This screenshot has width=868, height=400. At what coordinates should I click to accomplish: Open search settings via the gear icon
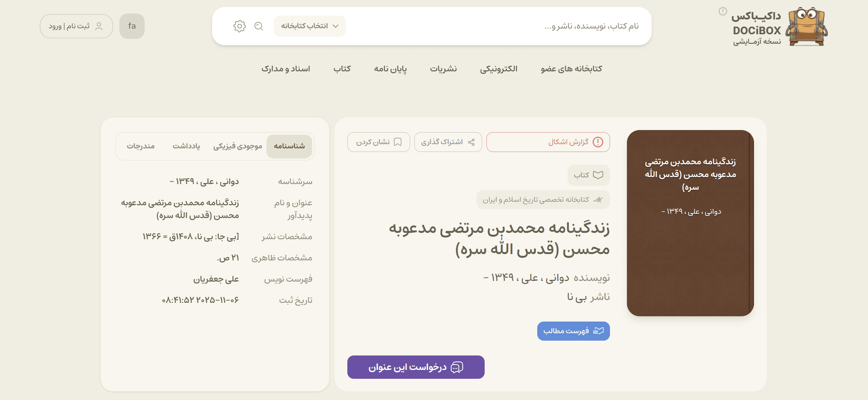240,26
